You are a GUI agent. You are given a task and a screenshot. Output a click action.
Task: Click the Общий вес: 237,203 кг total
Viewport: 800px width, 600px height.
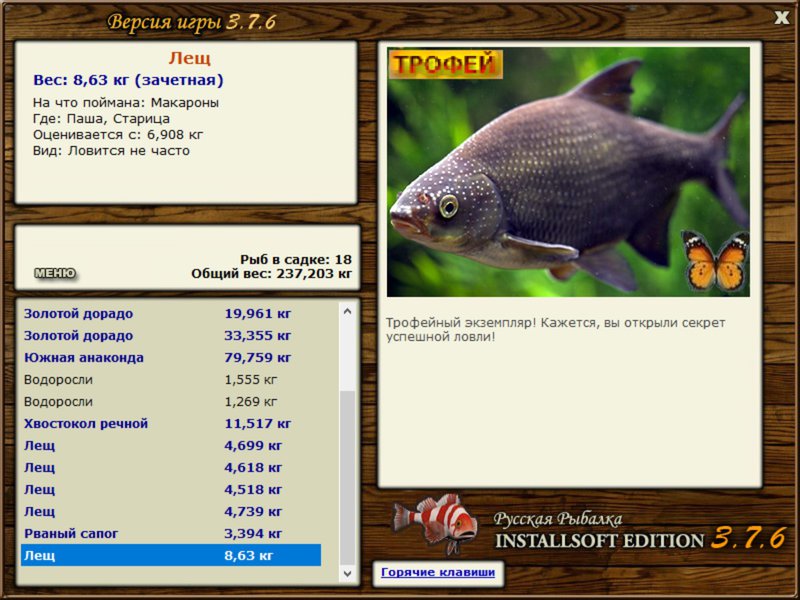[271, 274]
